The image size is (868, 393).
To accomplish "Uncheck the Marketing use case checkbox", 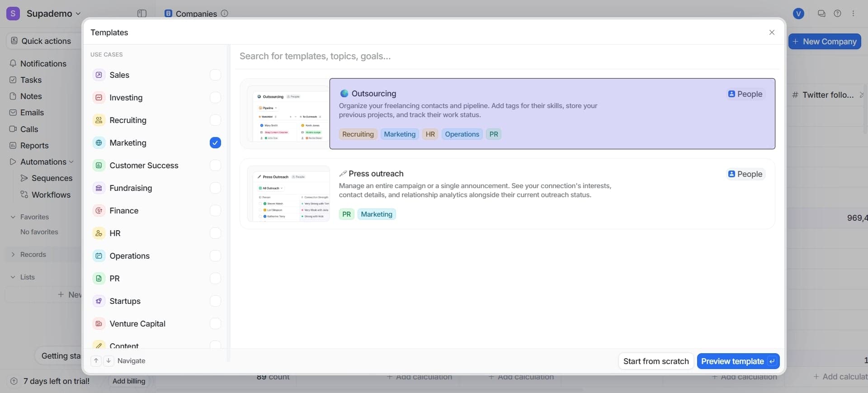I will click(215, 143).
